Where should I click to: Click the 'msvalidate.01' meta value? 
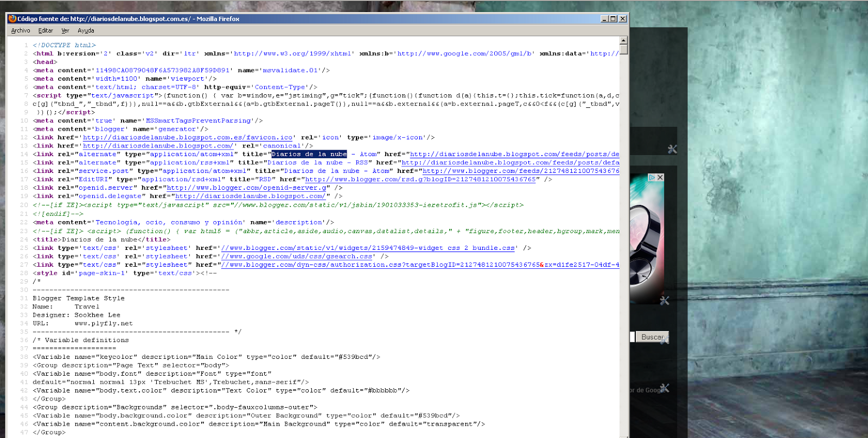point(290,70)
